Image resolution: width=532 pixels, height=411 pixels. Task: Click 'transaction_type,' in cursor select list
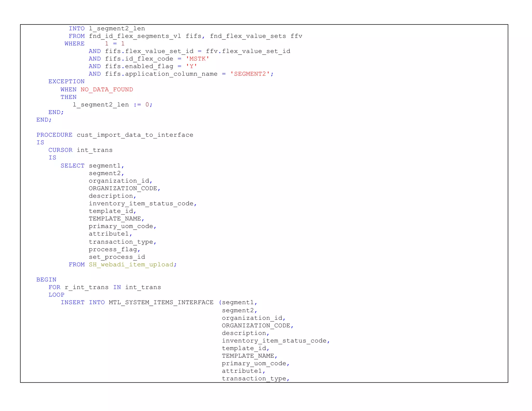point(123,242)
